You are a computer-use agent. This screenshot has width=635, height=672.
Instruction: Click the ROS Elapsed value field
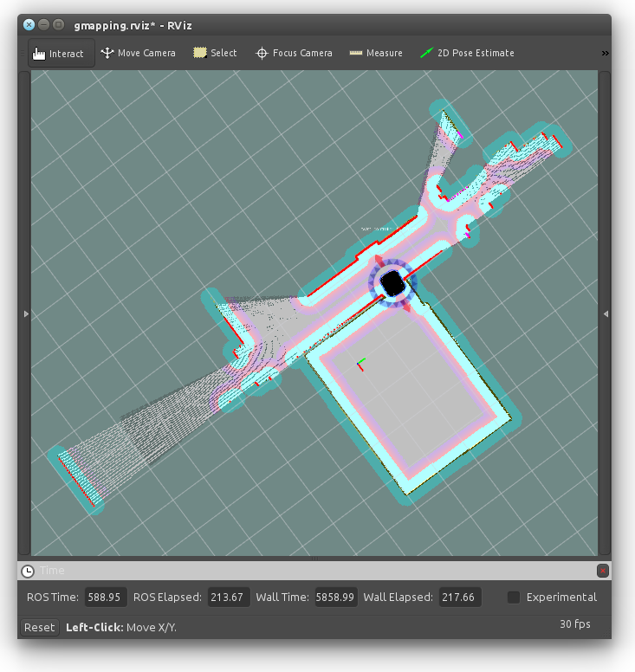(229, 598)
